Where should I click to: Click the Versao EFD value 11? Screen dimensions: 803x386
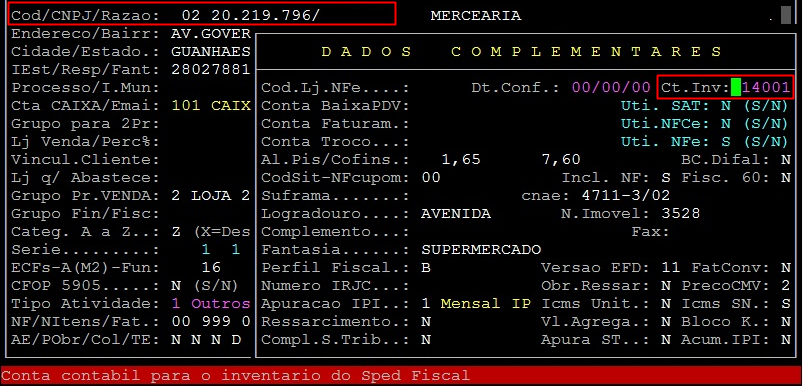tap(670, 268)
